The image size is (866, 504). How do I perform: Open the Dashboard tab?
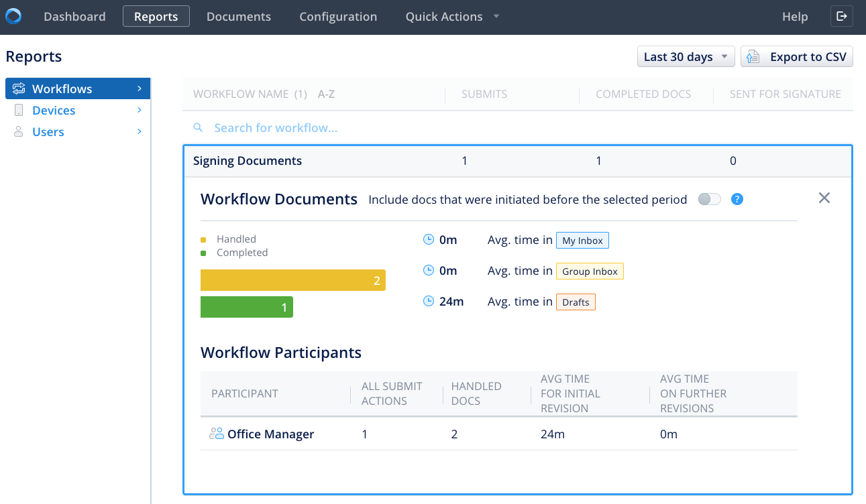pos(74,17)
